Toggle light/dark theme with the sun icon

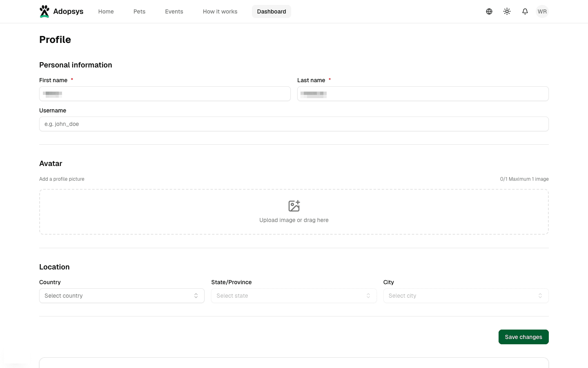(507, 11)
